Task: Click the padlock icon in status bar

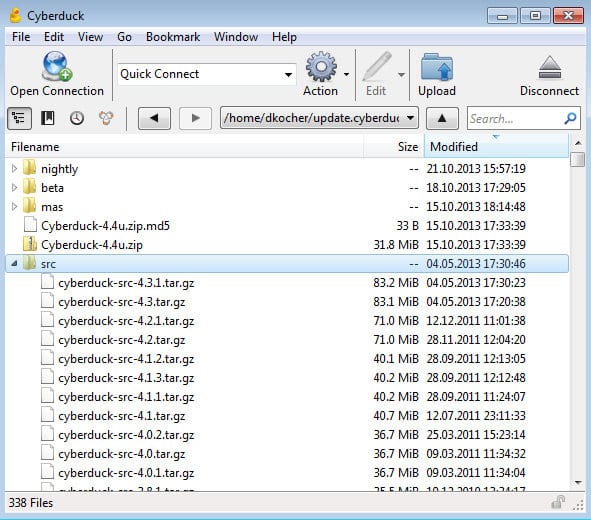Action: 558,502
